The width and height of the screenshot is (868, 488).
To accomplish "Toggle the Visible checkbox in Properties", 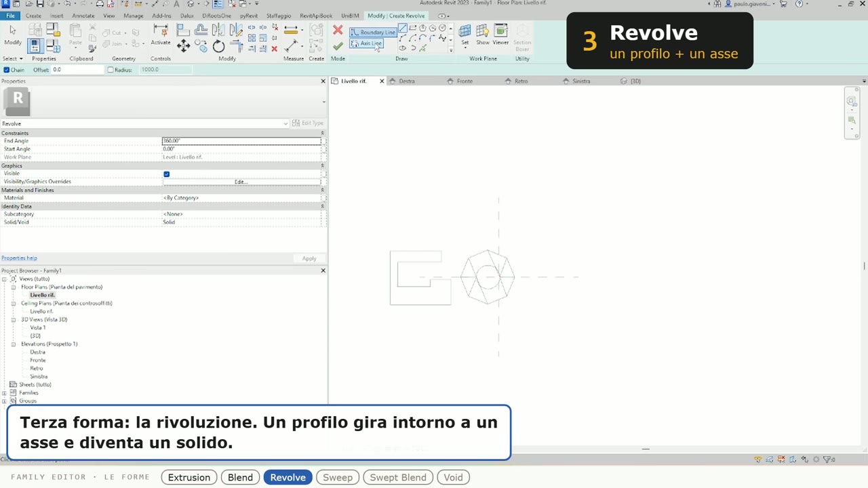I will [x=166, y=174].
